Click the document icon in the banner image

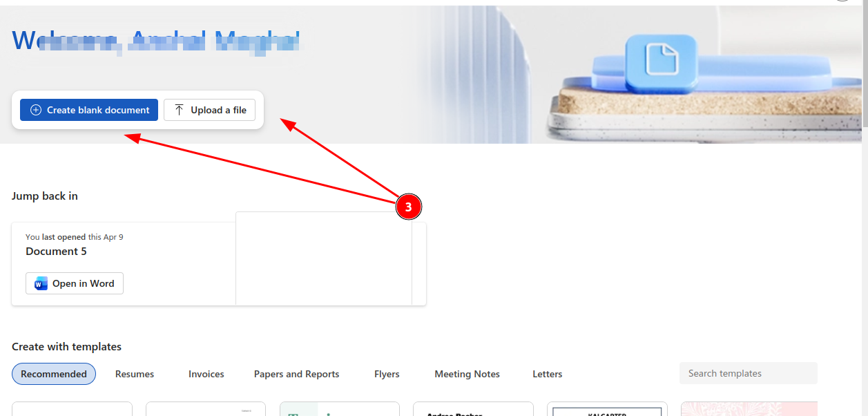[661, 59]
